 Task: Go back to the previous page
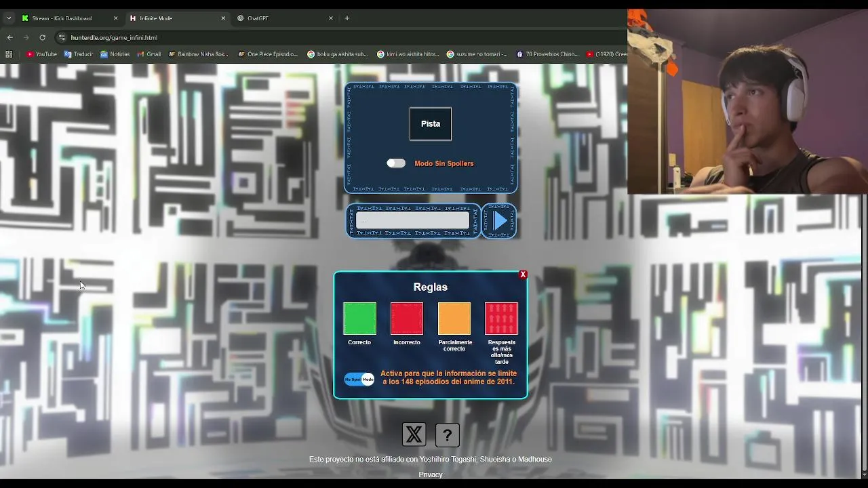point(9,37)
